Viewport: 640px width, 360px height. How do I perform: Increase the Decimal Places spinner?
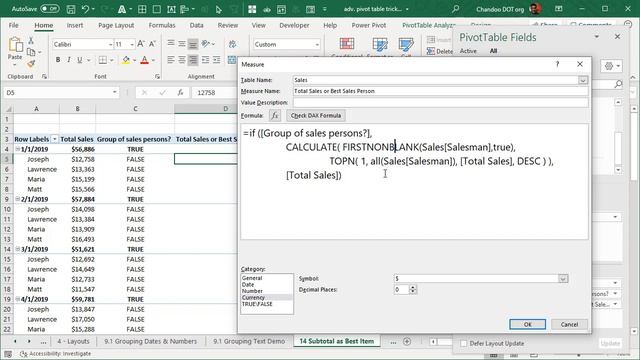tap(413, 287)
